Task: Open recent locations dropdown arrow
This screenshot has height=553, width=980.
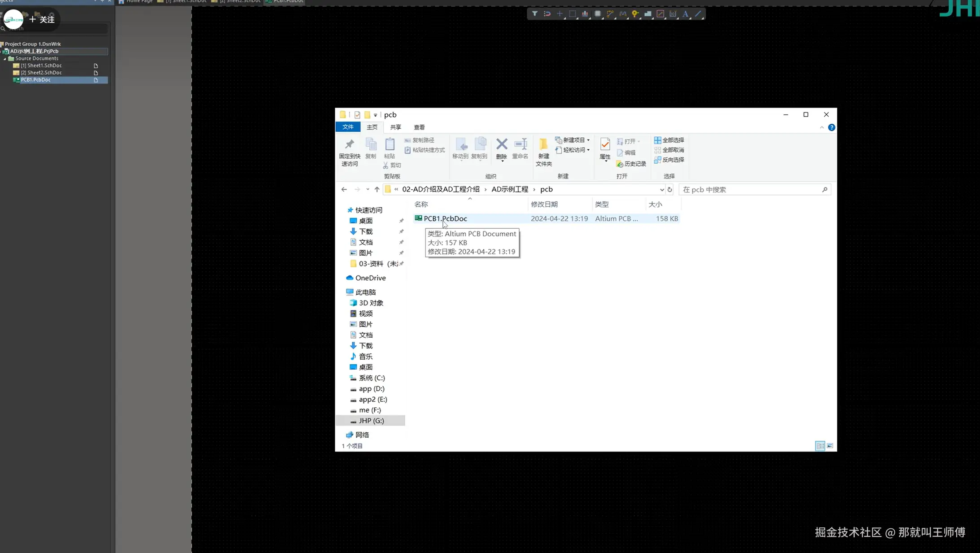Action: tap(367, 189)
